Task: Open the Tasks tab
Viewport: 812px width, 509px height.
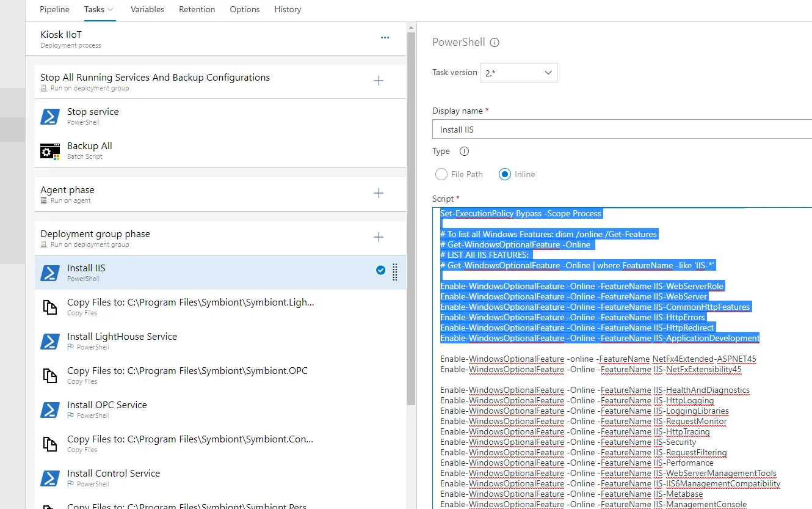Action: click(x=94, y=9)
